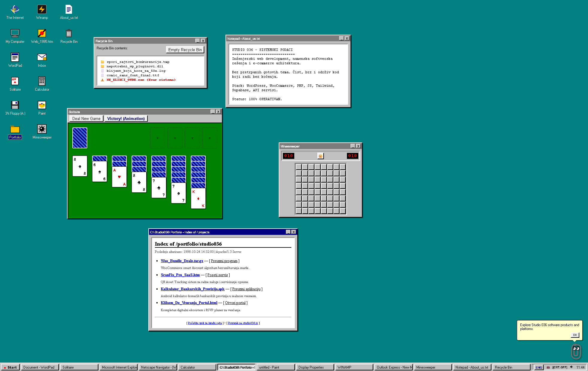Launch Minesweeper desktop icon
The width and height of the screenshot is (588, 371).
pyautogui.click(x=42, y=132)
